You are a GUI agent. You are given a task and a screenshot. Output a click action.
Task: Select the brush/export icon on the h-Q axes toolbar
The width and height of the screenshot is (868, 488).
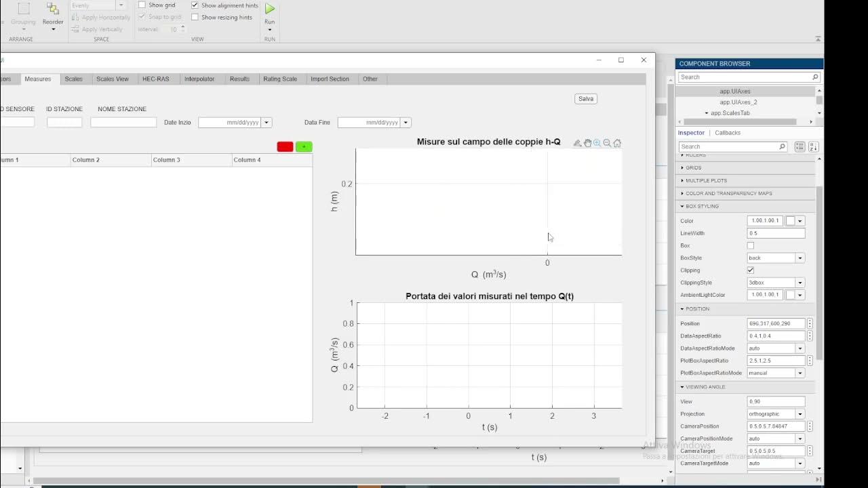[577, 143]
